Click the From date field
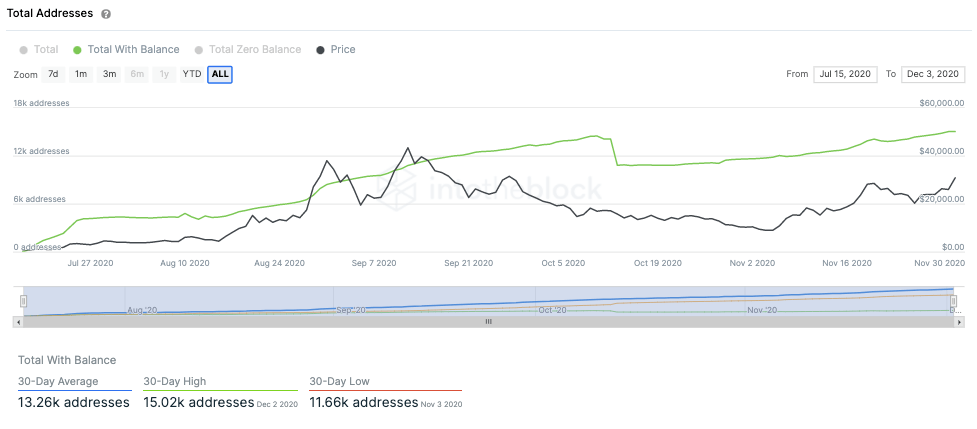The image size is (977, 429). 845,73
